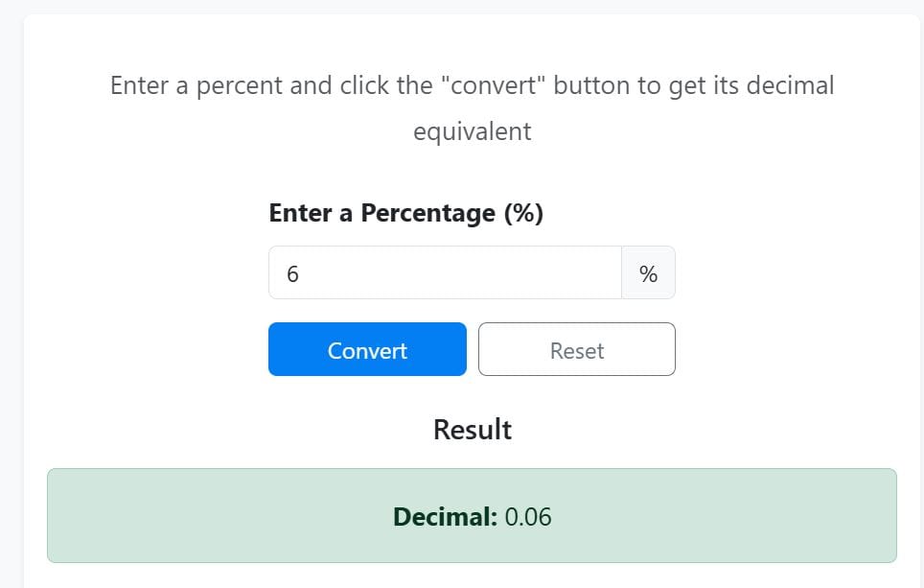This screenshot has height=588, width=924.
Task: Select the 'Result' heading text
Action: click(472, 430)
